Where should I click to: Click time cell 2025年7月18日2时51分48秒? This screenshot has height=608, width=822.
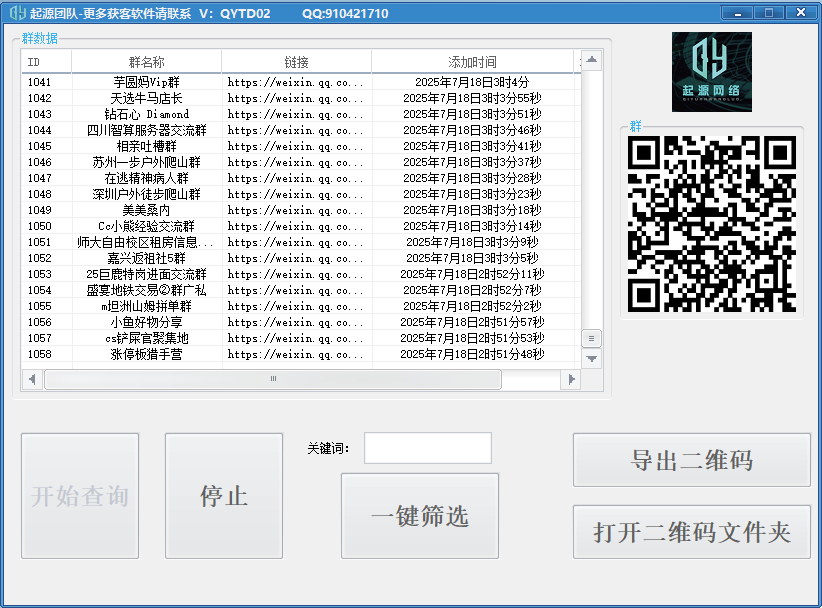(x=472, y=354)
